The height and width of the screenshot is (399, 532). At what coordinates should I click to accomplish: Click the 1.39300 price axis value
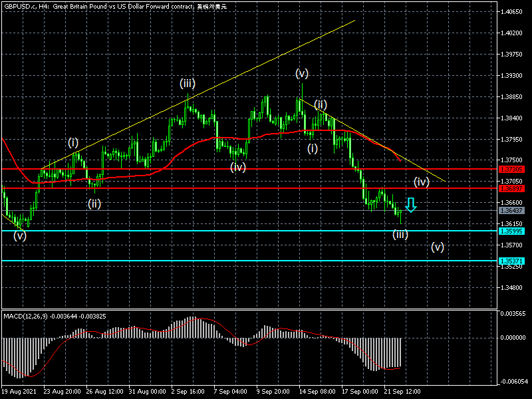(x=511, y=76)
